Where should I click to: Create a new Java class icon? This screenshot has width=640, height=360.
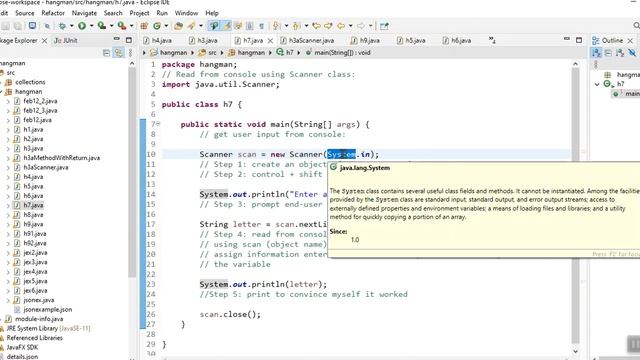coord(157,26)
